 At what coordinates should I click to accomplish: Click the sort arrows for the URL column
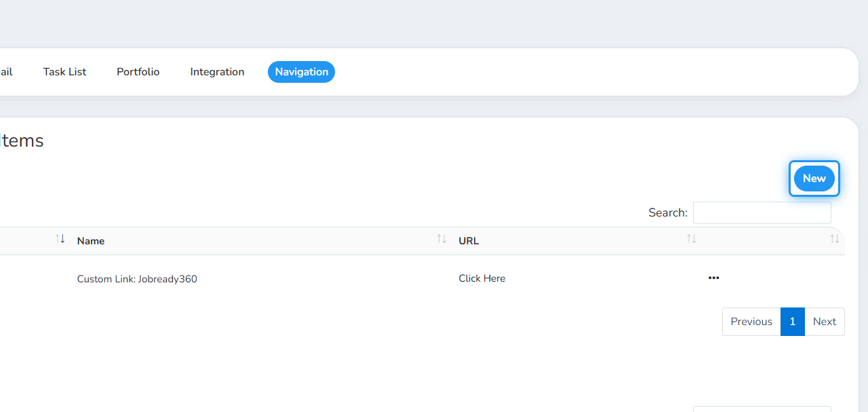[691, 239]
